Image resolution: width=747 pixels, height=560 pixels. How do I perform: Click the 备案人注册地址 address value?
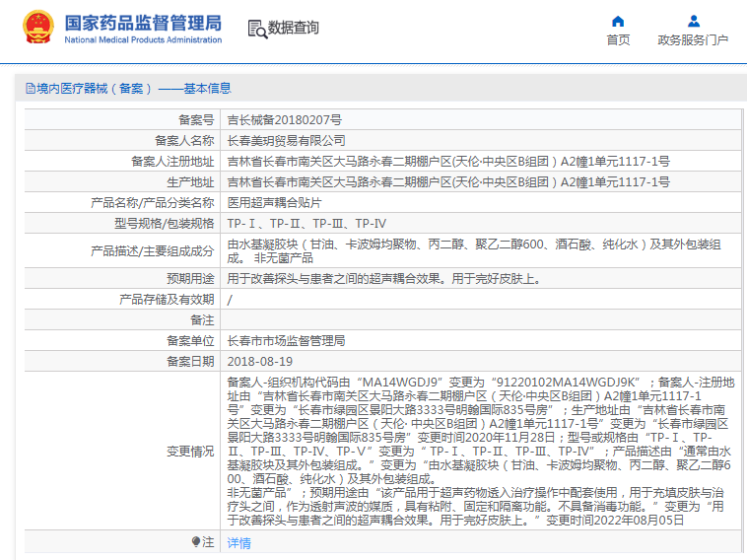click(x=448, y=162)
